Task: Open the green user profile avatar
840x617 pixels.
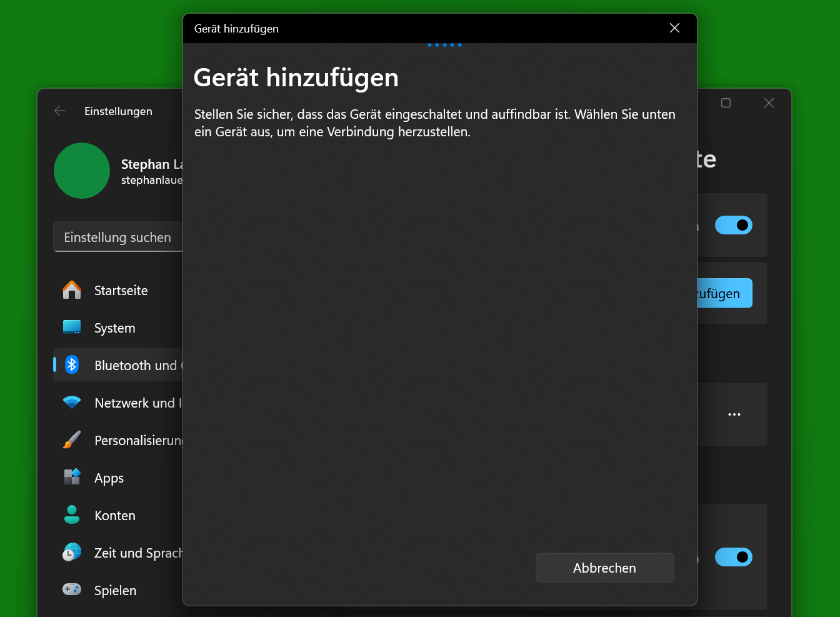Action: point(82,171)
